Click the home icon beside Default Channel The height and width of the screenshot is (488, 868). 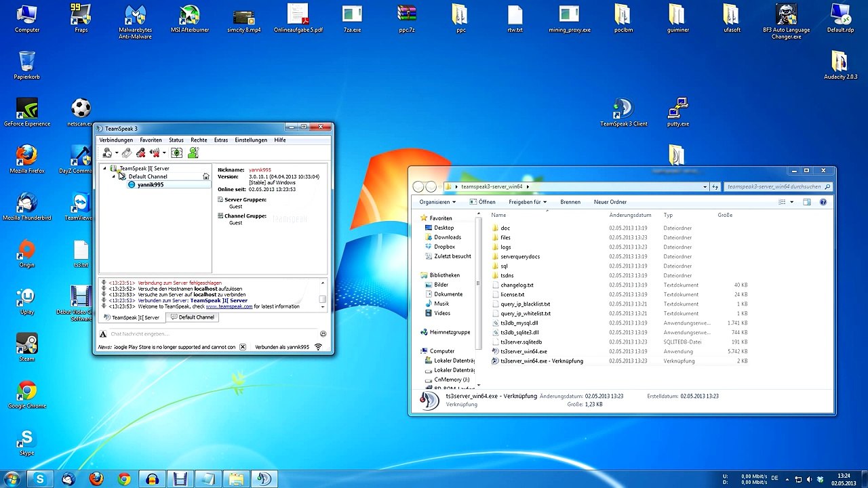[x=206, y=176]
